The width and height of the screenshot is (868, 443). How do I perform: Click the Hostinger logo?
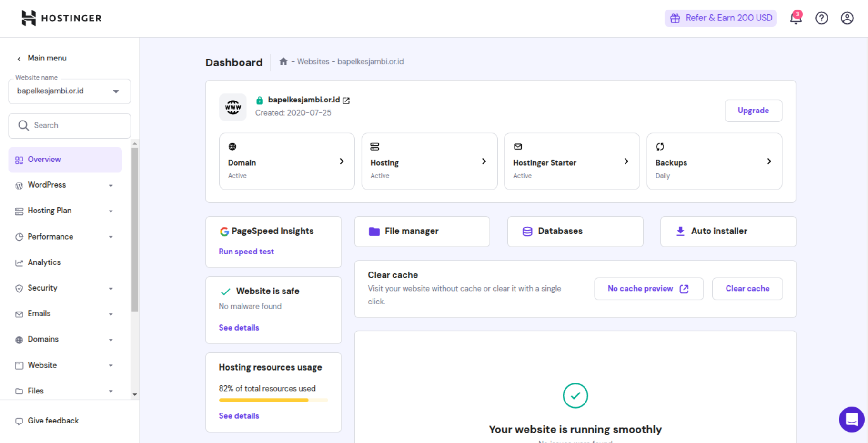61,18
